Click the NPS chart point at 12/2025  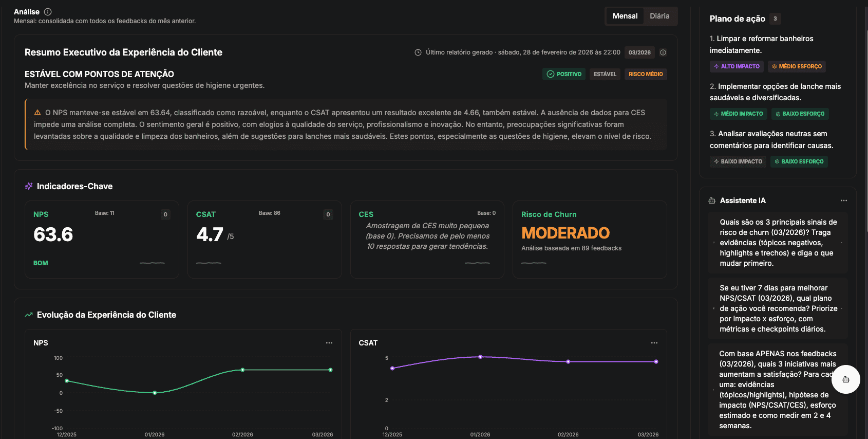click(67, 381)
